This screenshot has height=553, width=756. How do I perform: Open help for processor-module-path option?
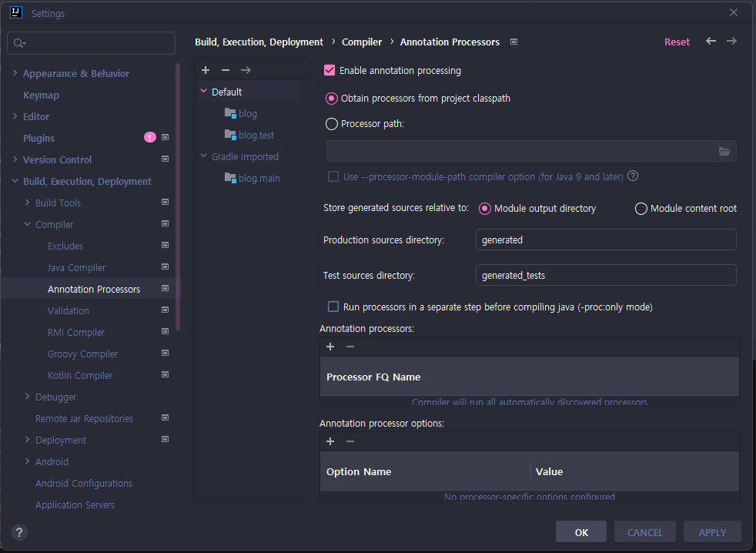coord(633,176)
